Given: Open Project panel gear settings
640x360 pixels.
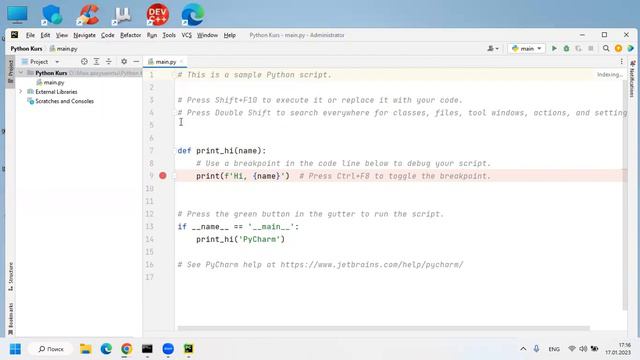Looking at the screenshot, I should tap(124, 62).
